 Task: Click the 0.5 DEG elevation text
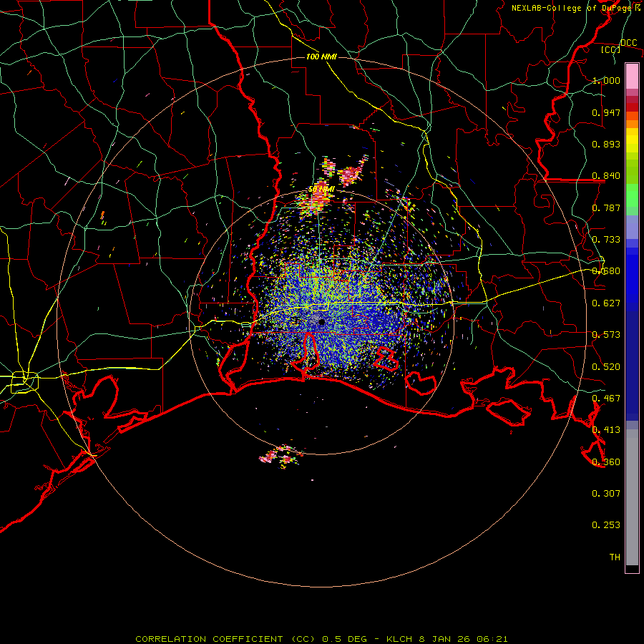point(344,639)
